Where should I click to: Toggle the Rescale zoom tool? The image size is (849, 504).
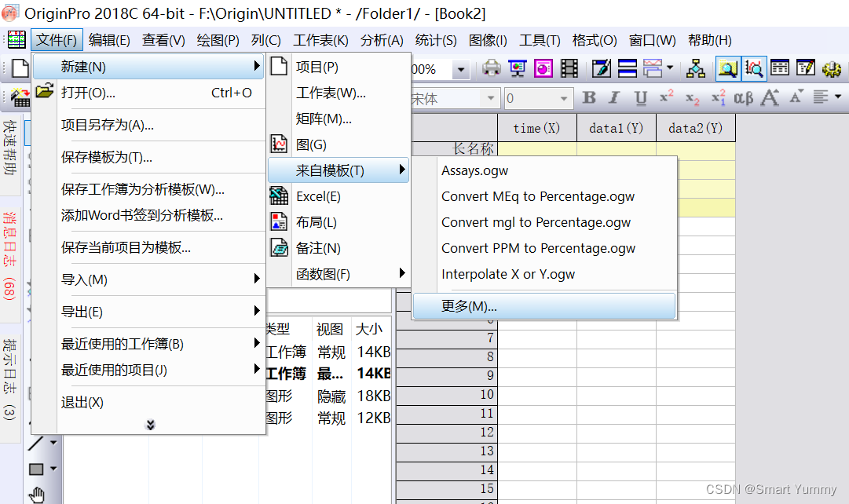pos(753,69)
